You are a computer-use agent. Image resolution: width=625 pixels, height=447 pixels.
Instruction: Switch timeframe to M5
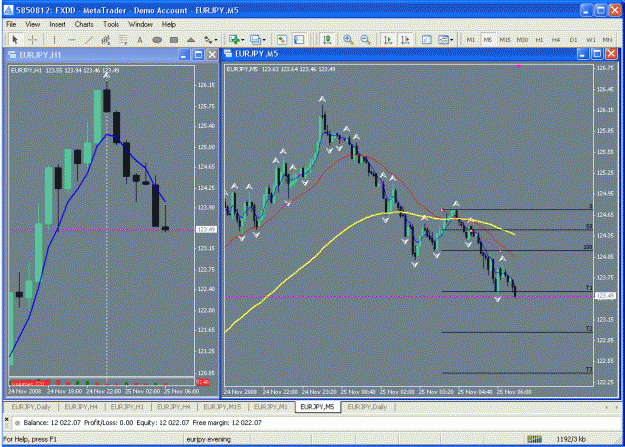tap(487, 40)
